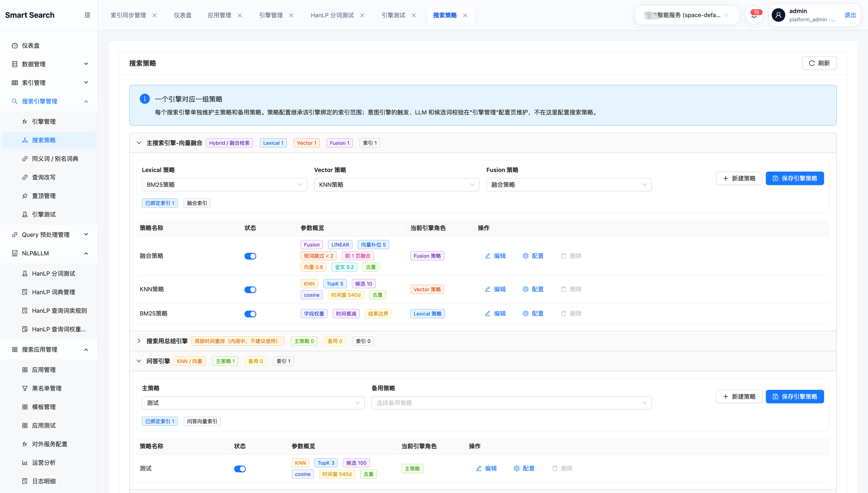Open 置顶管理 sidebar item

49,196
